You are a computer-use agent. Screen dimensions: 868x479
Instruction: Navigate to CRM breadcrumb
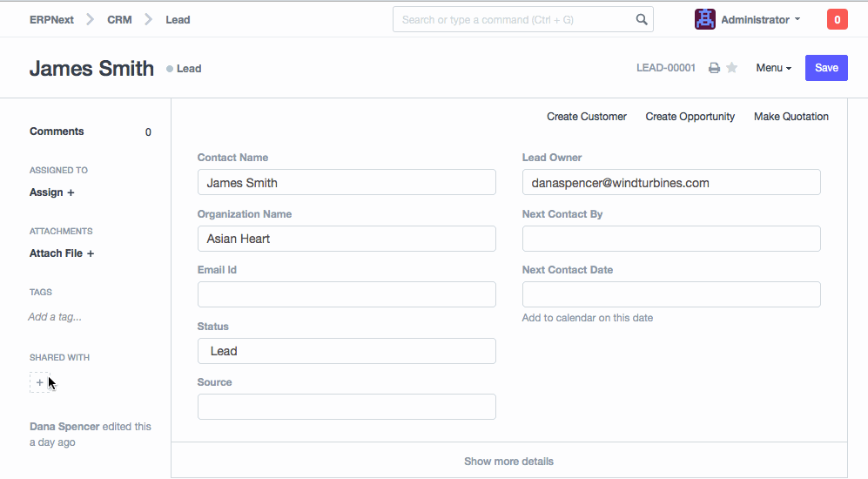click(x=119, y=19)
